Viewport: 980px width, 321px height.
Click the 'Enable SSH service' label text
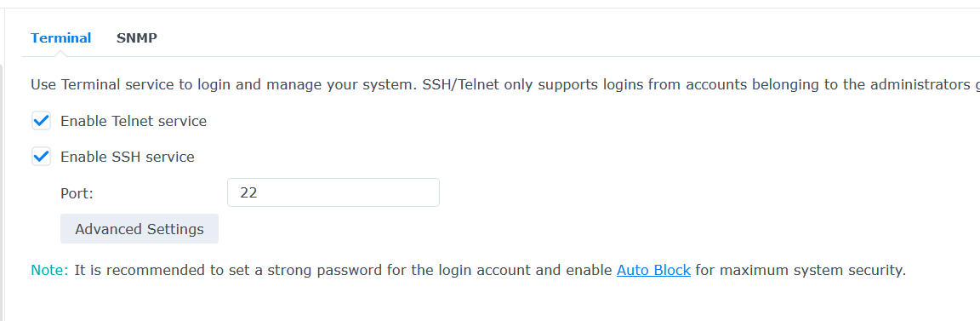(x=127, y=157)
